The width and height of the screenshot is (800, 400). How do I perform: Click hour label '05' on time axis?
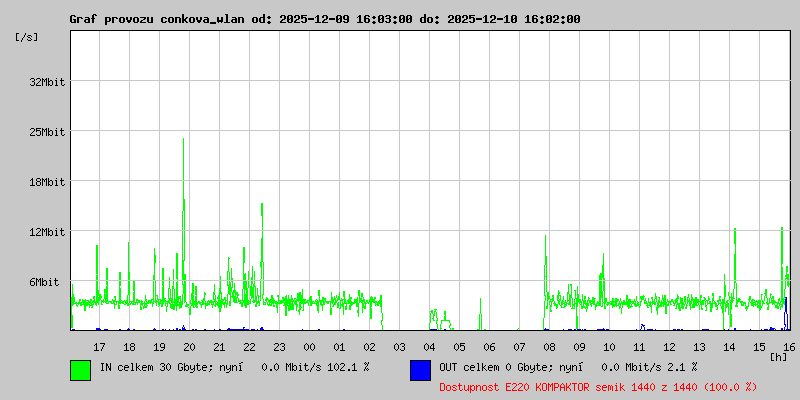[460, 347]
